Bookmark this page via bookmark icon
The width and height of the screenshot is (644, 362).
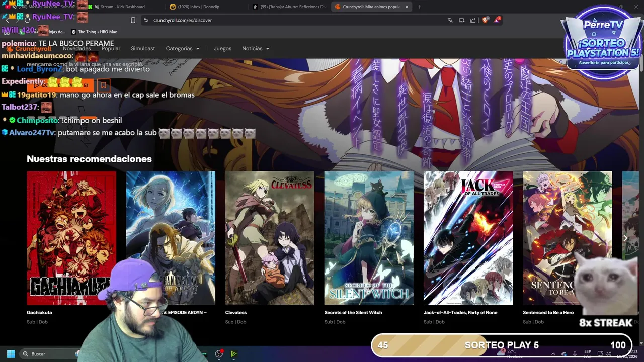pyautogui.click(x=133, y=20)
